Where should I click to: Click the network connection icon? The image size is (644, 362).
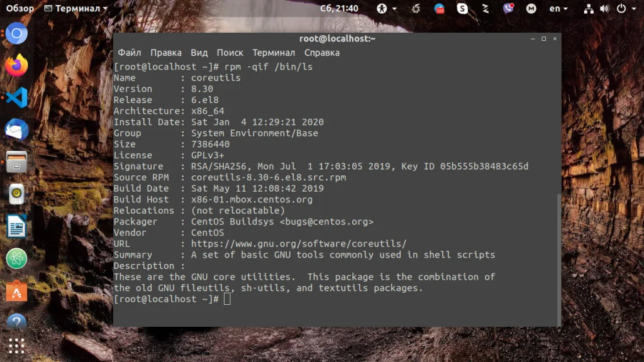coord(589,8)
